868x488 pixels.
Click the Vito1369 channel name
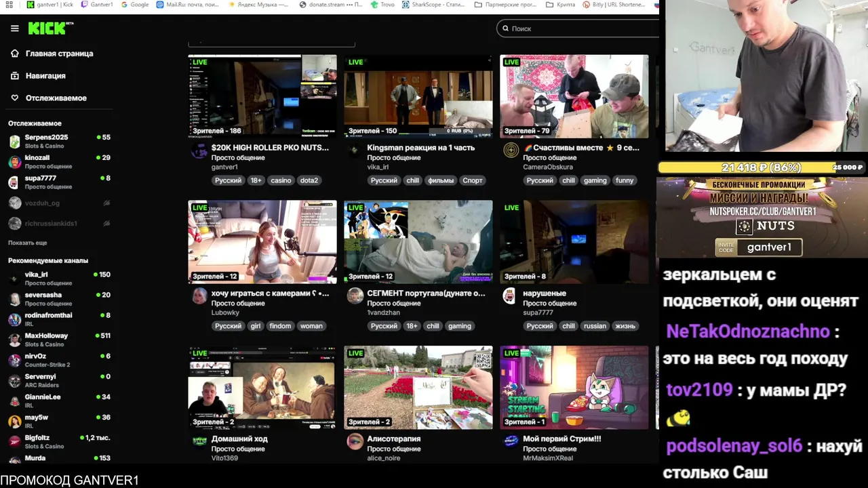coord(224,458)
